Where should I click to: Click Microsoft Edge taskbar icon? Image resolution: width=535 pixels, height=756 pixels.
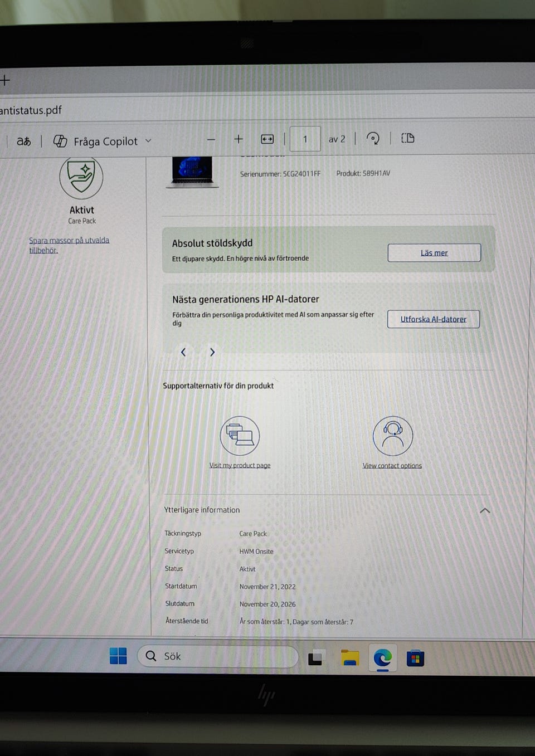click(x=383, y=659)
